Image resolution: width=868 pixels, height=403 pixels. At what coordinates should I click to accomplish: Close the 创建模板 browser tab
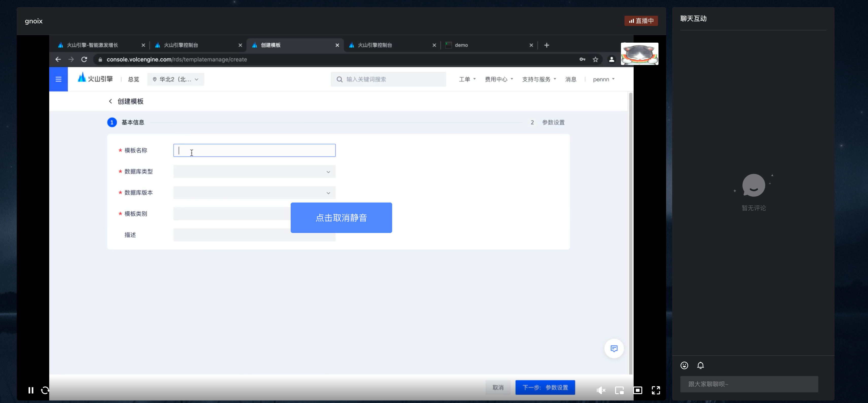point(337,45)
